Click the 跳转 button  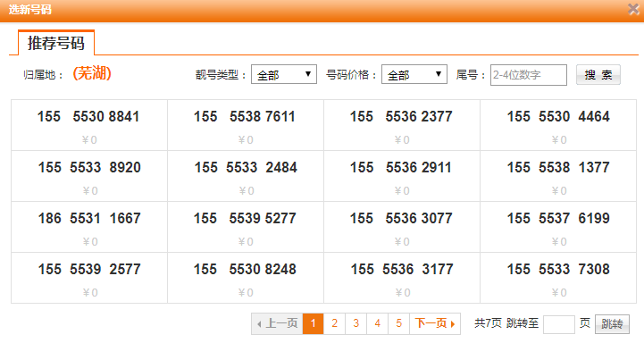pos(612,324)
